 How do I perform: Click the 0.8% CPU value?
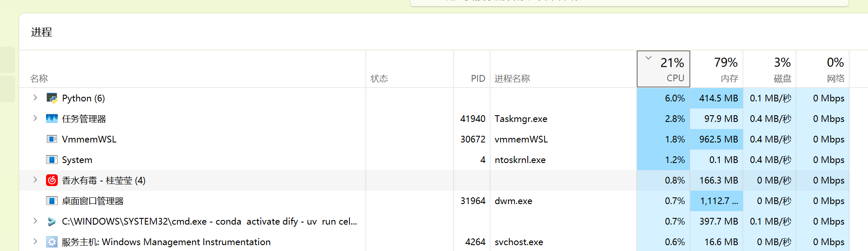pos(675,180)
